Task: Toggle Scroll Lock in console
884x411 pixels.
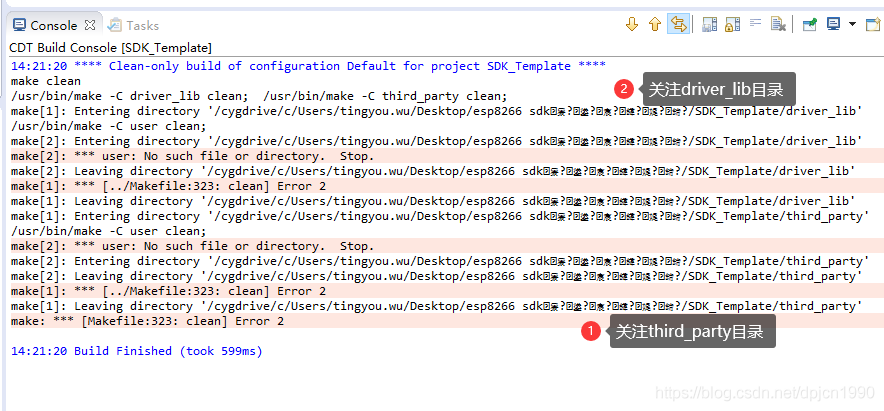Action: point(732,24)
